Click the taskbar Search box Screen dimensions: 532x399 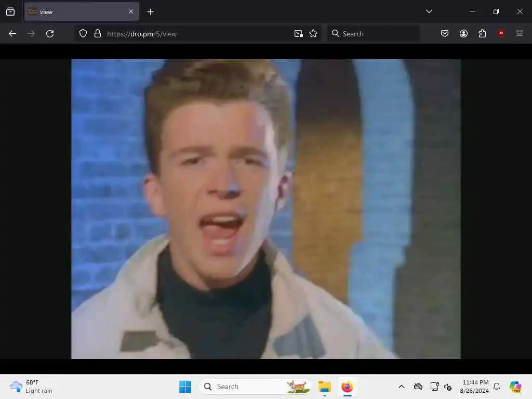[255, 387]
